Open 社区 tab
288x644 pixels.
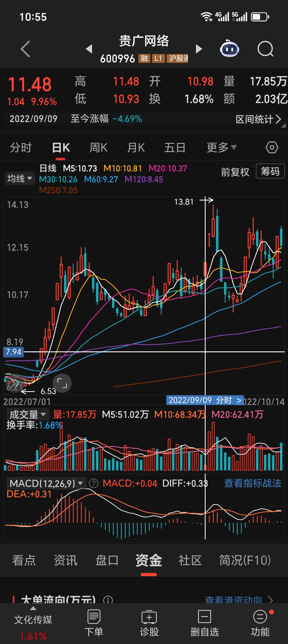coord(190,560)
